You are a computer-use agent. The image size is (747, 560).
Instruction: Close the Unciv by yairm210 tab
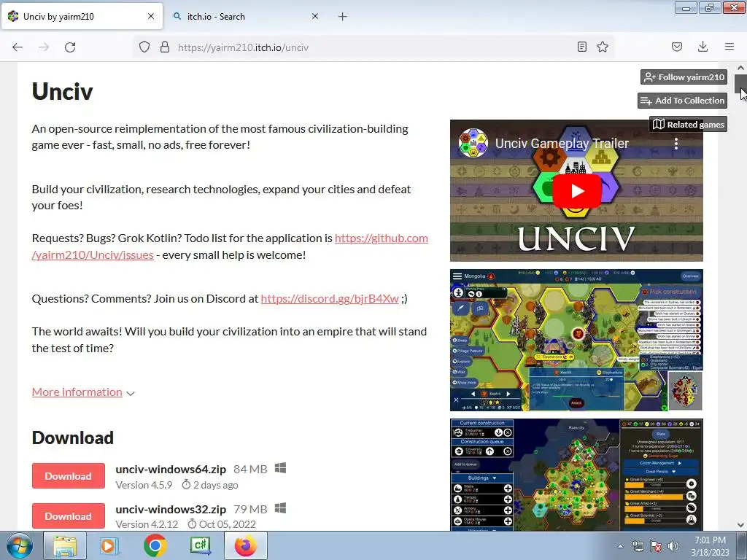(151, 16)
